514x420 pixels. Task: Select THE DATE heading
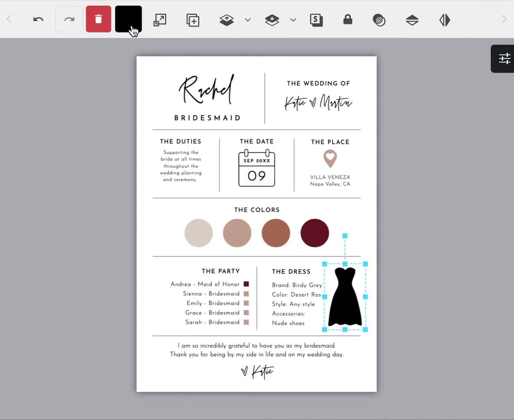coord(257,141)
